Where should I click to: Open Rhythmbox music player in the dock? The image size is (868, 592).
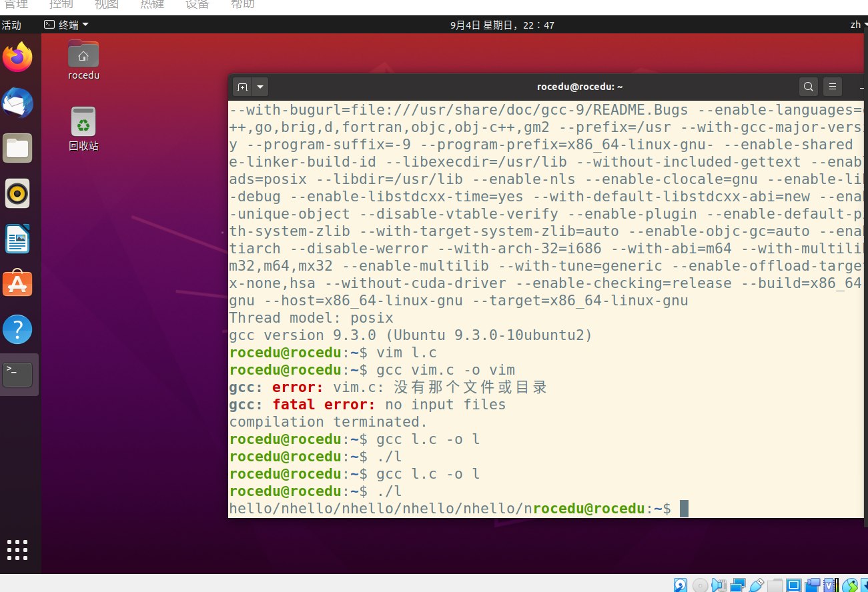tap(17, 193)
